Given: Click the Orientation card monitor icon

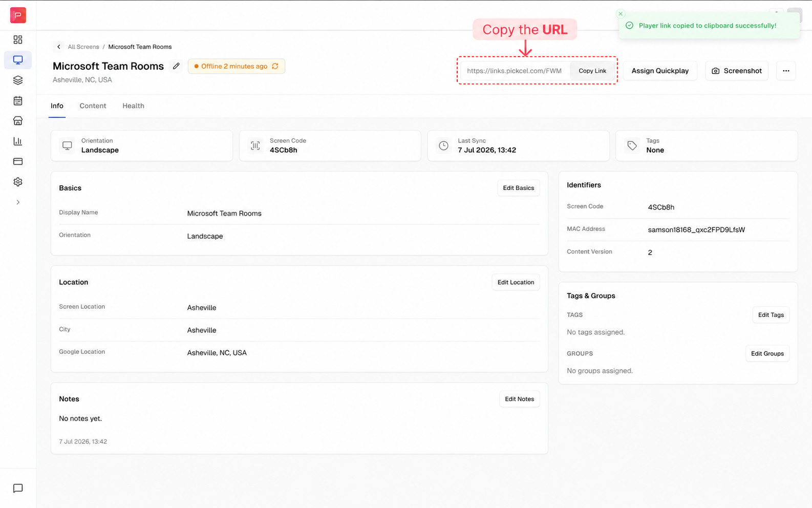Looking at the screenshot, I should pos(67,145).
